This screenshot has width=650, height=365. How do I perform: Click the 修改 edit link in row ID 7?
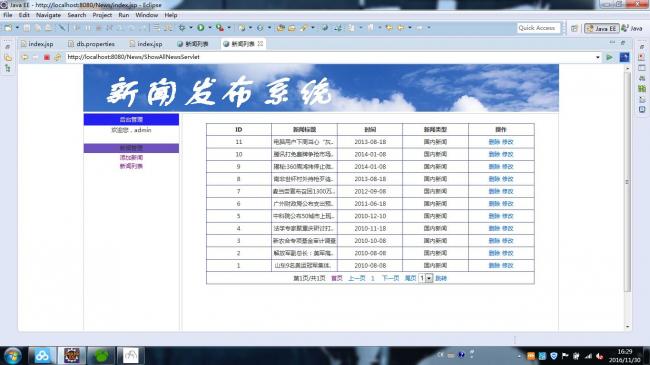(507, 191)
